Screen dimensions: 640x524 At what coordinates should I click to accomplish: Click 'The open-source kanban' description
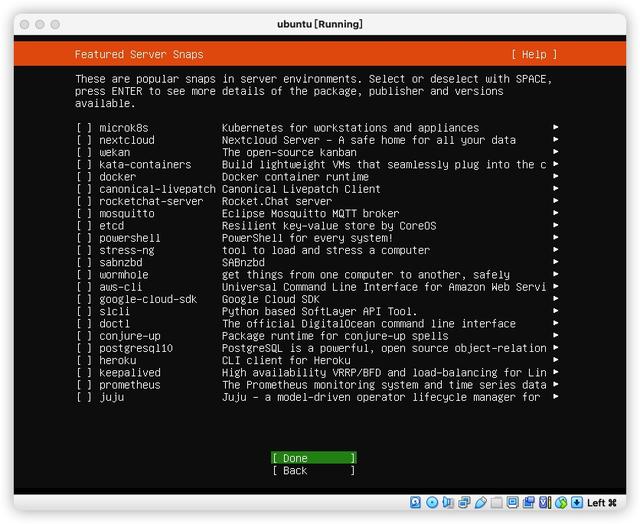(289, 153)
